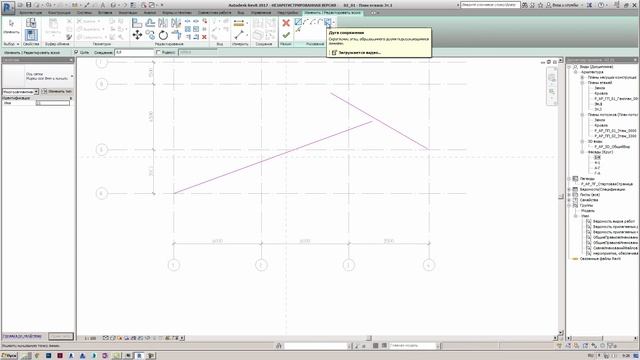Open the Вставка ribbon tab
This screenshot has height=360, width=640.
click(x=105, y=13)
